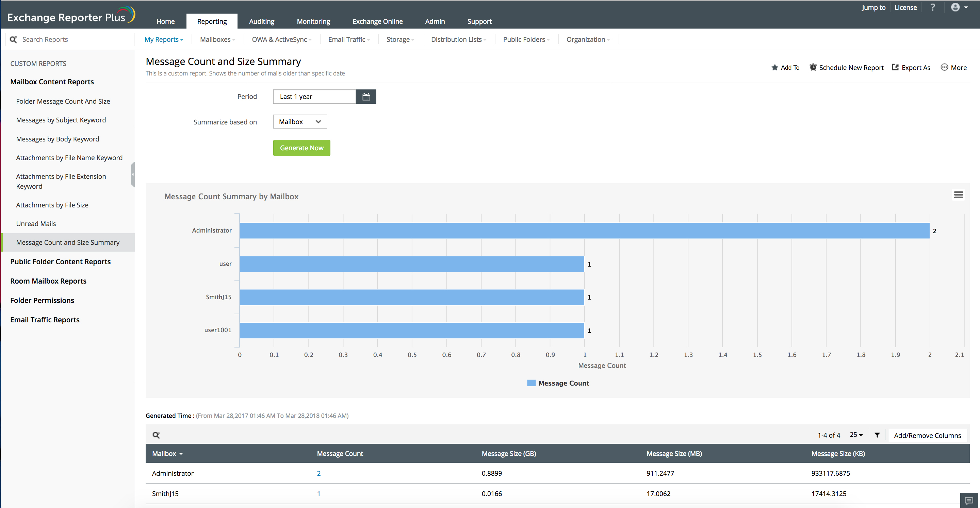Collapse the left sidebar panel handle
Viewport: 980px width, 508px height.
coord(133,174)
